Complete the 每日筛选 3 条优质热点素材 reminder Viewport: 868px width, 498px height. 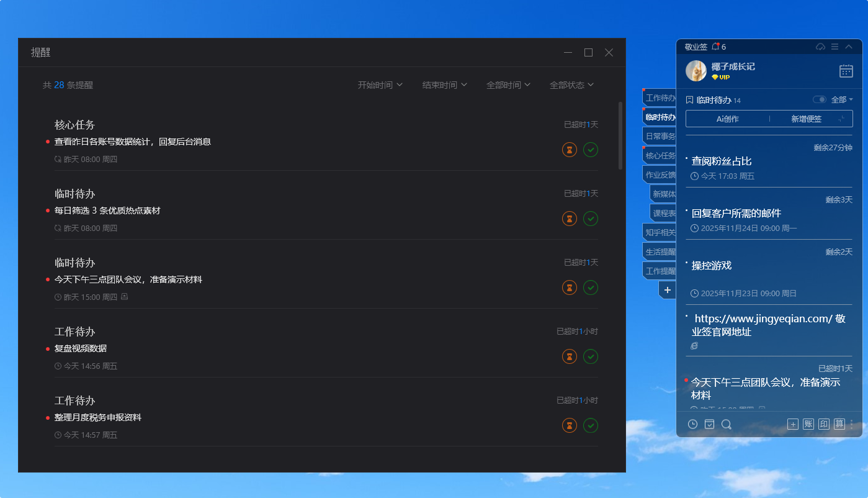point(591,219)
